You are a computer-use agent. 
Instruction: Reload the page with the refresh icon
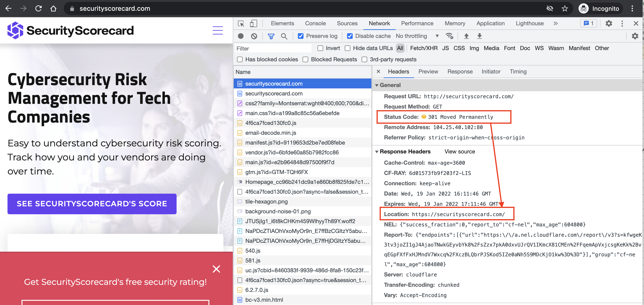38,8
